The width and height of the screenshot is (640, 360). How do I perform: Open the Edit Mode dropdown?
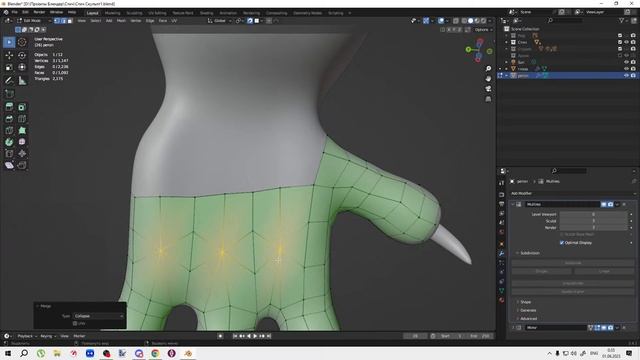click(x=33, y=20)
